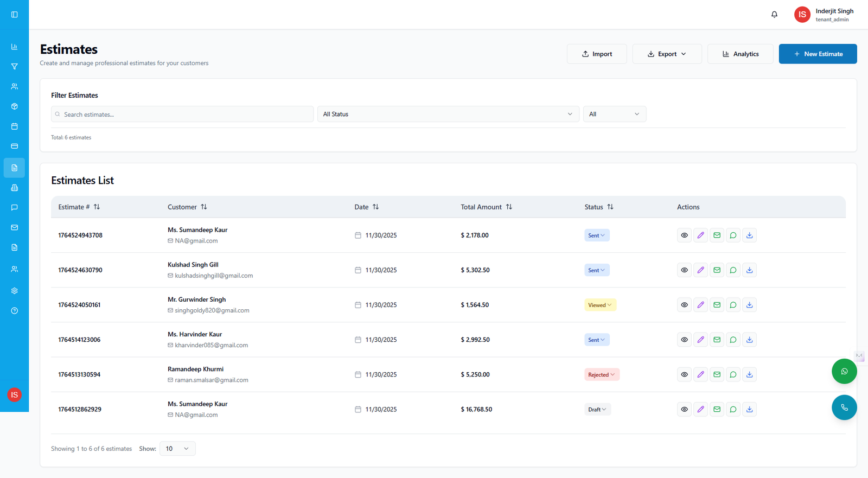Send chat message for Ramandeep Khurmi's estimate
The height and width of the screenshot is (478, 868).
coord(733,374)
